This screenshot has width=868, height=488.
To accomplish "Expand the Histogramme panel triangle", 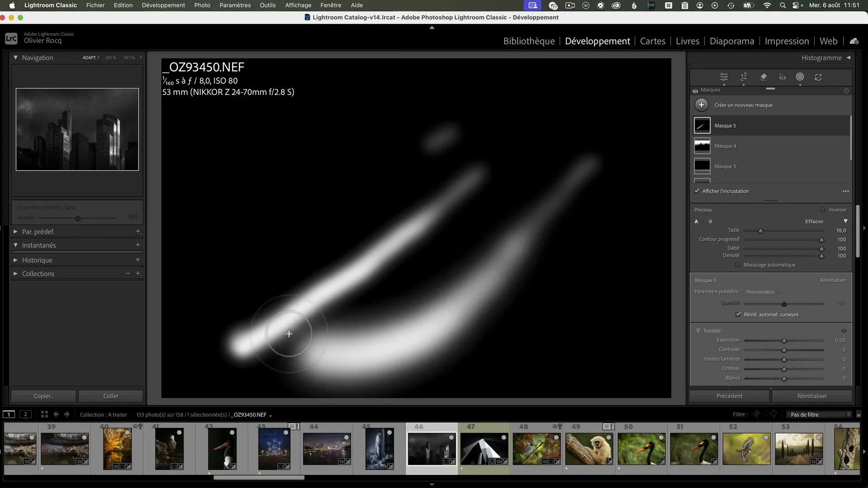I will [x=849, y=58].
